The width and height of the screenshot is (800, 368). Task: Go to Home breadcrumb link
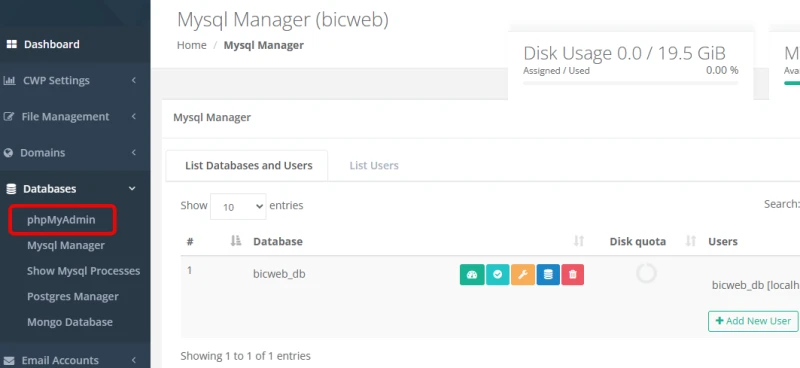pos(192,45)
